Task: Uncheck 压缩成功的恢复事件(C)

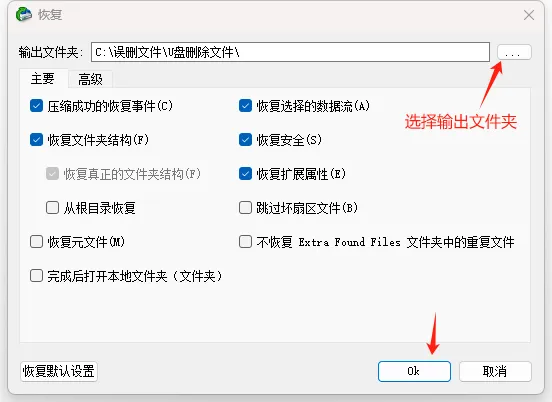Action: [x=36, y=106]
